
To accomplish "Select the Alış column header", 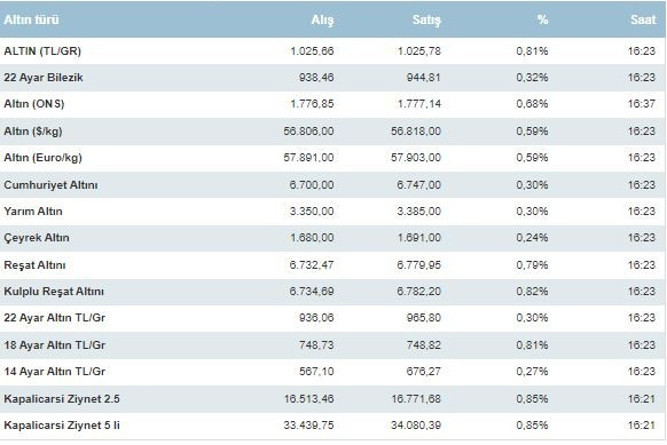I will (x=322, y=20).
